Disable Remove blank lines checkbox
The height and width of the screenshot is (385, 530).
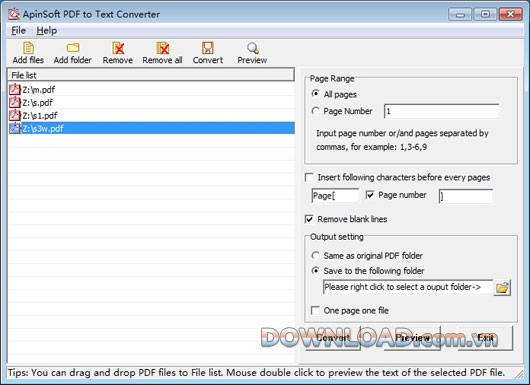click(309, 219)
